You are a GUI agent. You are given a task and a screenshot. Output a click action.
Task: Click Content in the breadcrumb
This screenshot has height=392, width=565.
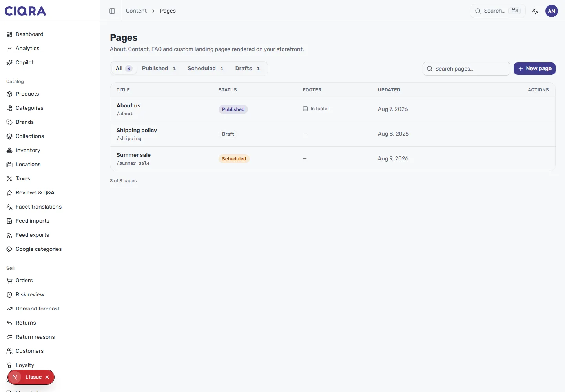pos(136,11)
